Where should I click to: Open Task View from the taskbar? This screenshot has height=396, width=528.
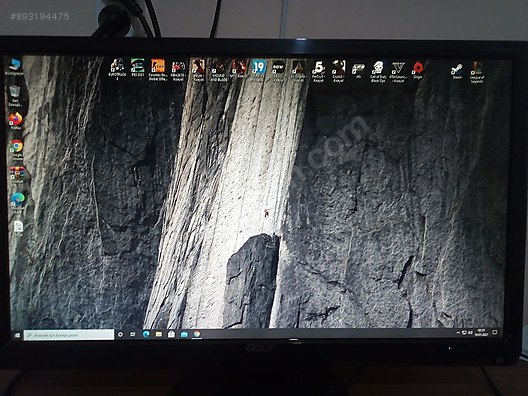tap(133, 334)
